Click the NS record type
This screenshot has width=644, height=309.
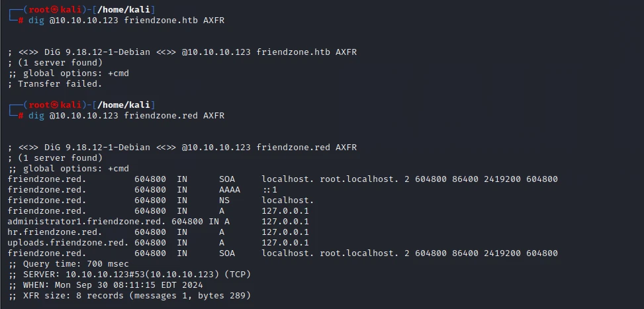tap(224, 200)
